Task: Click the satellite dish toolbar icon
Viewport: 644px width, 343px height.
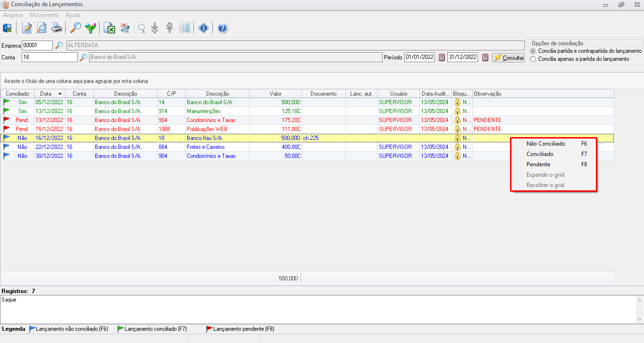Action: (x=125, y=28)
